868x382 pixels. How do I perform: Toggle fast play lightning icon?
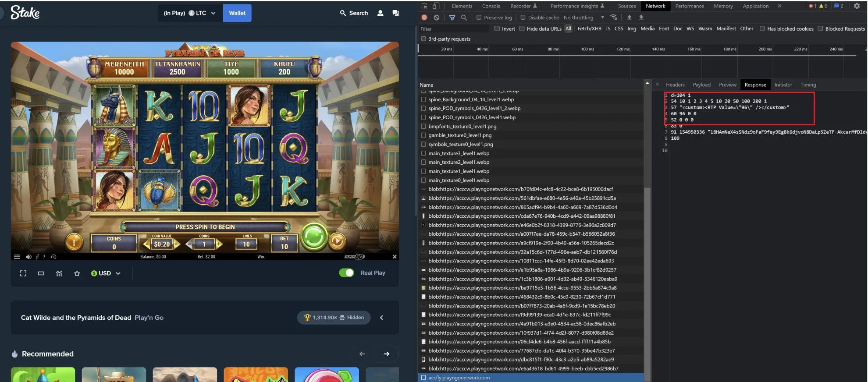click(x=37, y=257)
